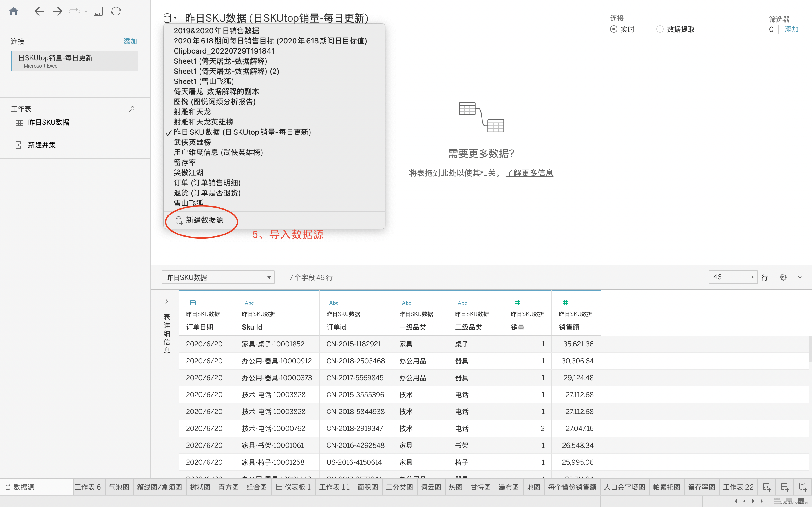Click 新建数据源 menu entry
This screenshot has height=507, width=812.
pos(204,220)
